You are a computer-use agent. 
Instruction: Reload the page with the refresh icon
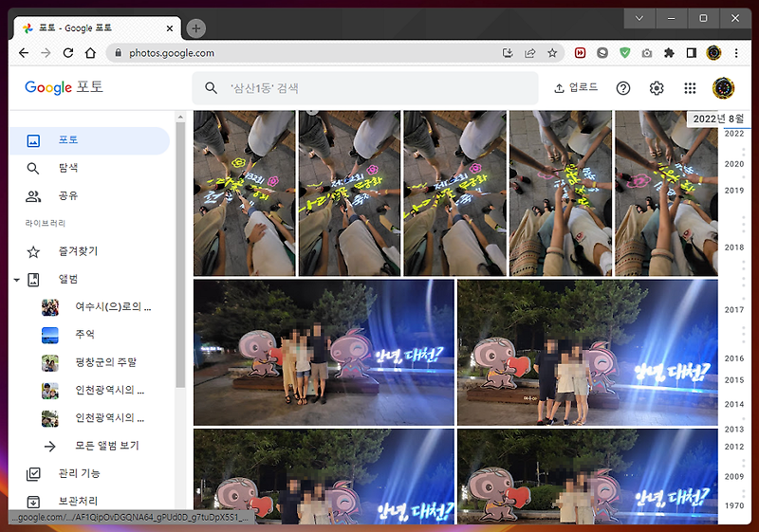pos(68,53)
